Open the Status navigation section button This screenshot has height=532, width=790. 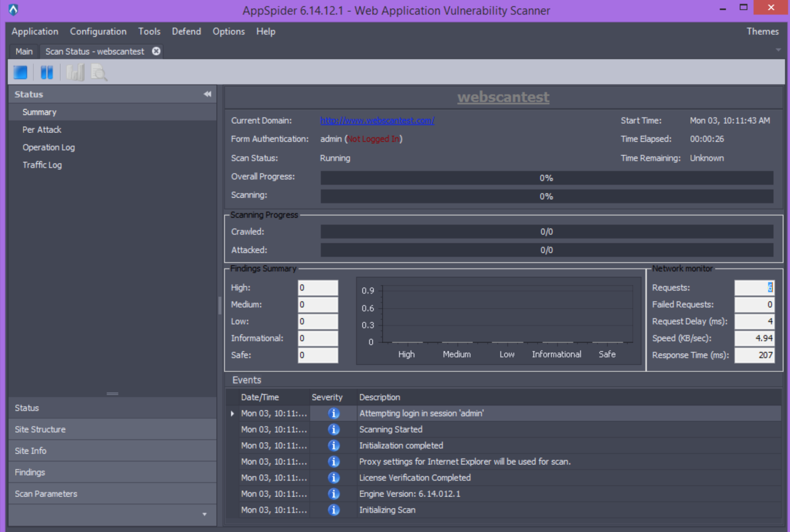(x=113, y=408)
